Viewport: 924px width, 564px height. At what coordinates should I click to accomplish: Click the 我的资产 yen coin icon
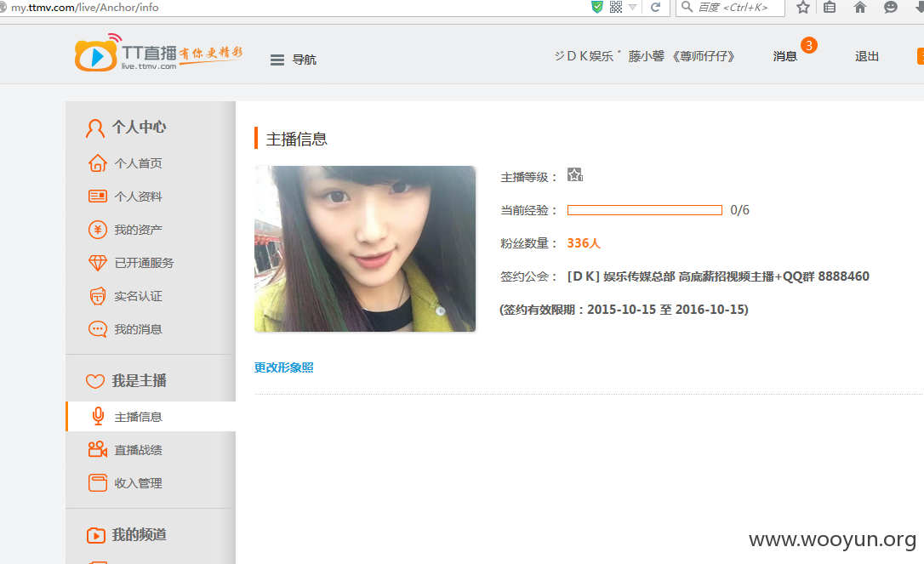97,229
